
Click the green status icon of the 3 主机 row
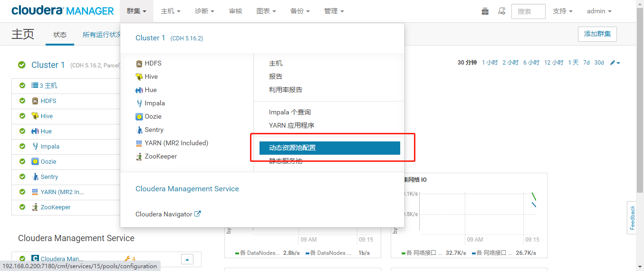[x=22, y=85]
